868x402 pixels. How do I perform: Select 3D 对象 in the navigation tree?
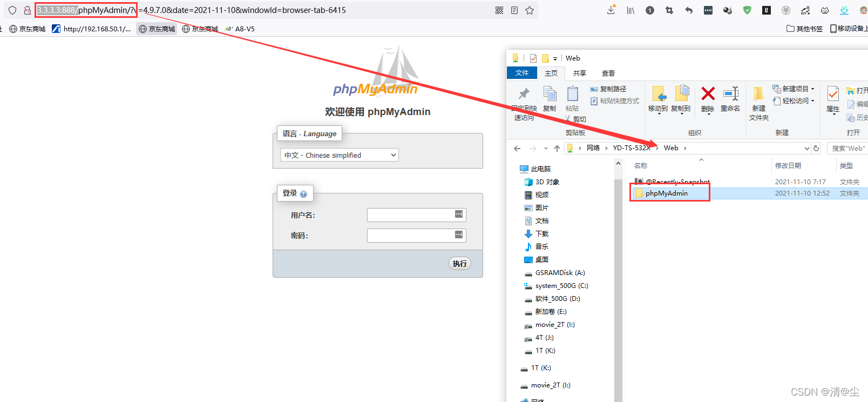point(542,182)
